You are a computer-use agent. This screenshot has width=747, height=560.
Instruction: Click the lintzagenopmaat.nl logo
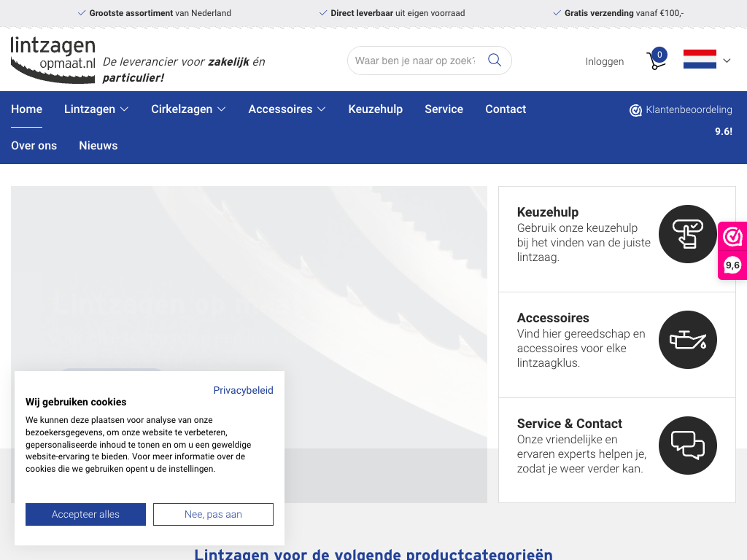click(53, 60)
